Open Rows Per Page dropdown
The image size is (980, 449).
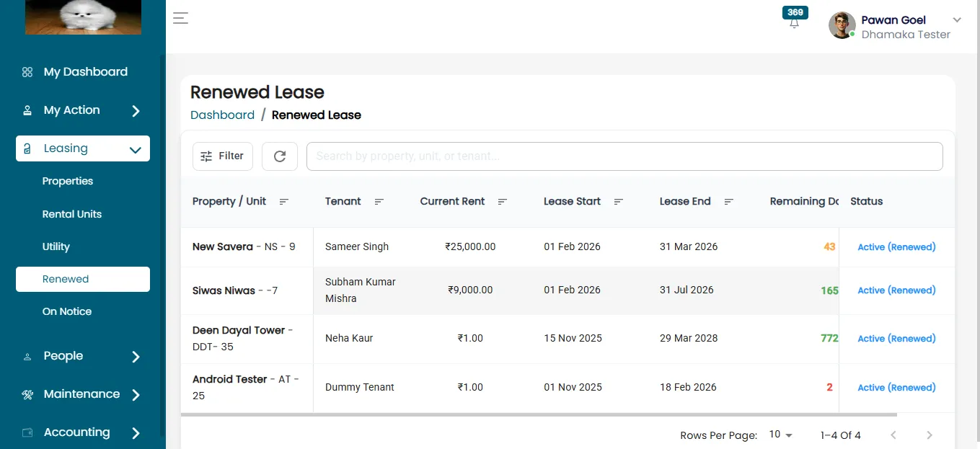[780, 435]
